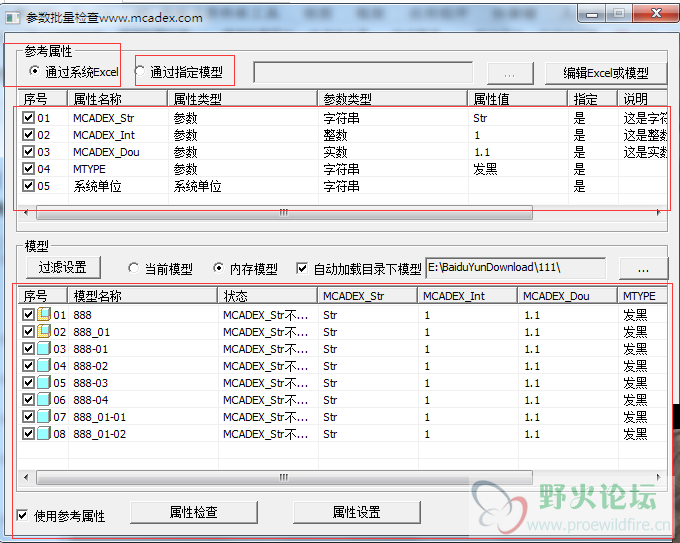The height and width of the screenshot is (543, 680).
Task: Toggle the 自动加载目录下模型 checkbox
Action: click(302, 268)
